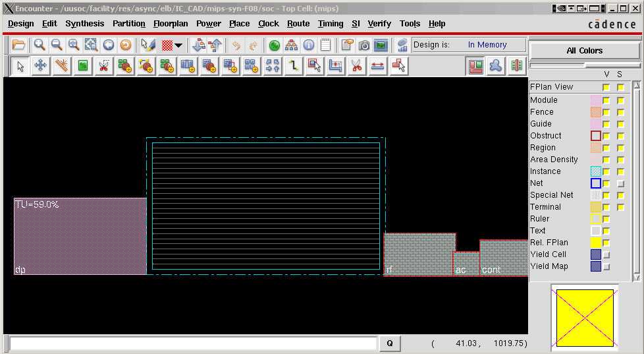Viewport: 644px width, 354px height.
Task: Toggle FPlan View visibility checkbox
Action: [606, 87]
